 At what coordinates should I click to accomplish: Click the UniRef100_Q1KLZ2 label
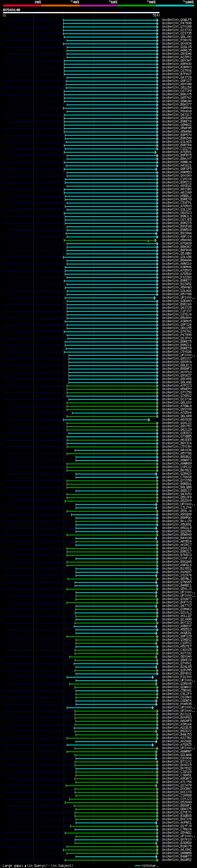[x=177, y=423]
